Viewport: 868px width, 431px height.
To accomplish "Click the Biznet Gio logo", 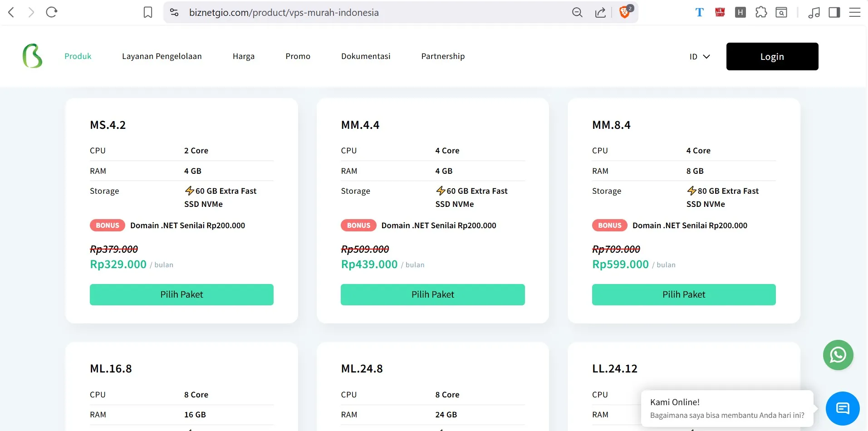I will point(32,56).
